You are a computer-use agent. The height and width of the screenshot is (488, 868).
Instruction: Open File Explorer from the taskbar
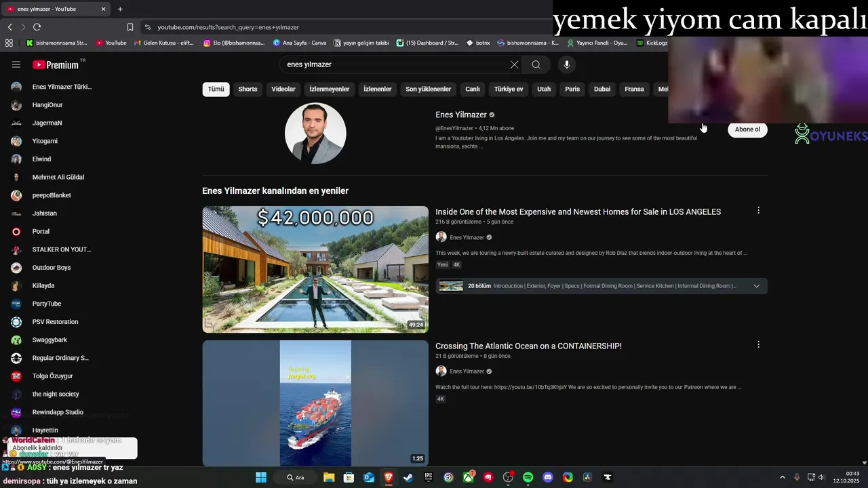329,477
